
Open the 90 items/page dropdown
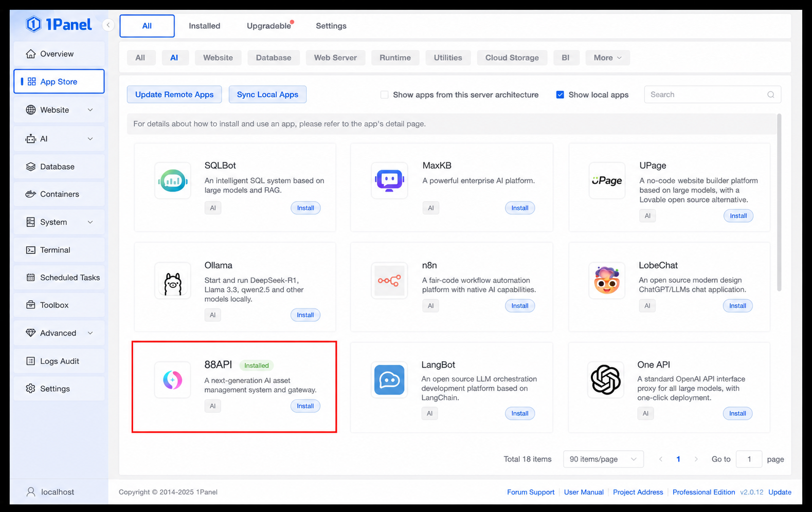pos(603,459)
